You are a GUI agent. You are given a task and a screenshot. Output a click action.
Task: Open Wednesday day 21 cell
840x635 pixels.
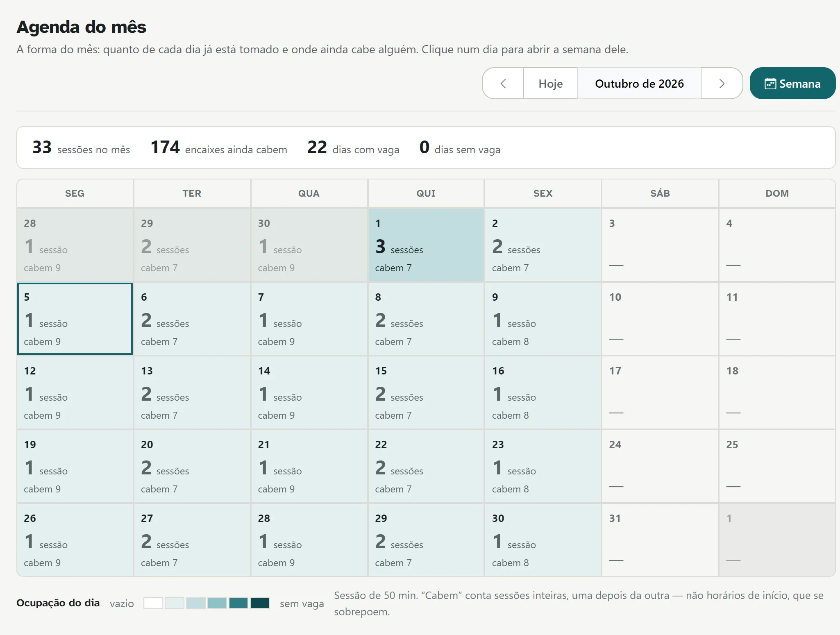click(x=309, y=466)
